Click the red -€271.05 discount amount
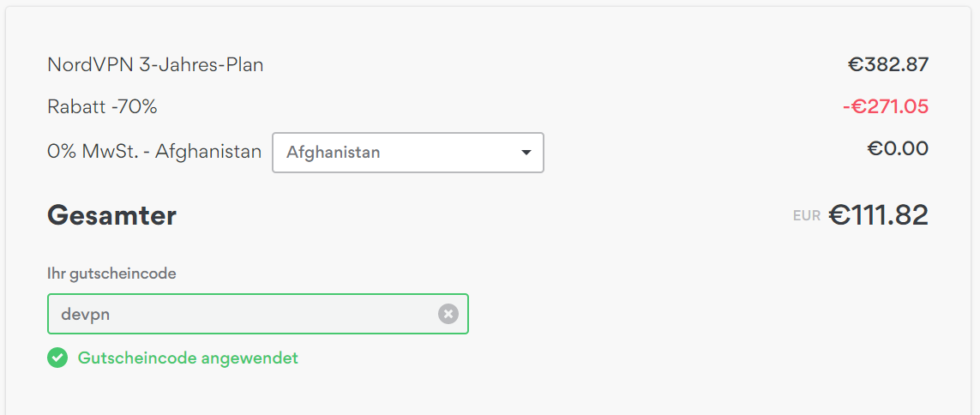The width and height of the screenshot is (980, 415). tap(886, 107)
